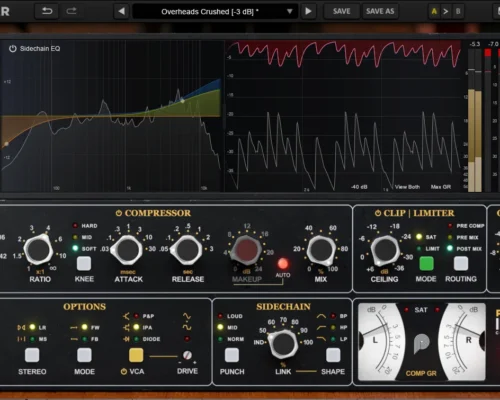Click the -40 dB range label
Image resolution: width=500 pixels, height=400 pixels.
(x=359, y=187)
